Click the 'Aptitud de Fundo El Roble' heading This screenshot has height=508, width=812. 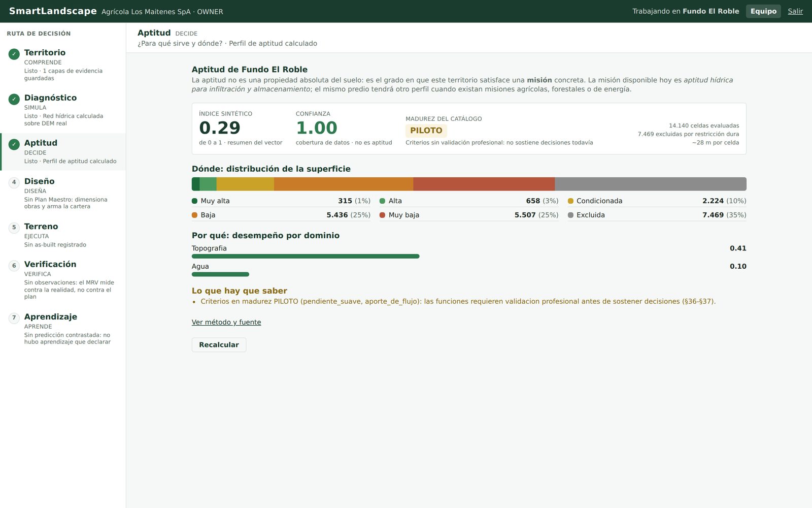pyautogui.click(x=250, y=70)
